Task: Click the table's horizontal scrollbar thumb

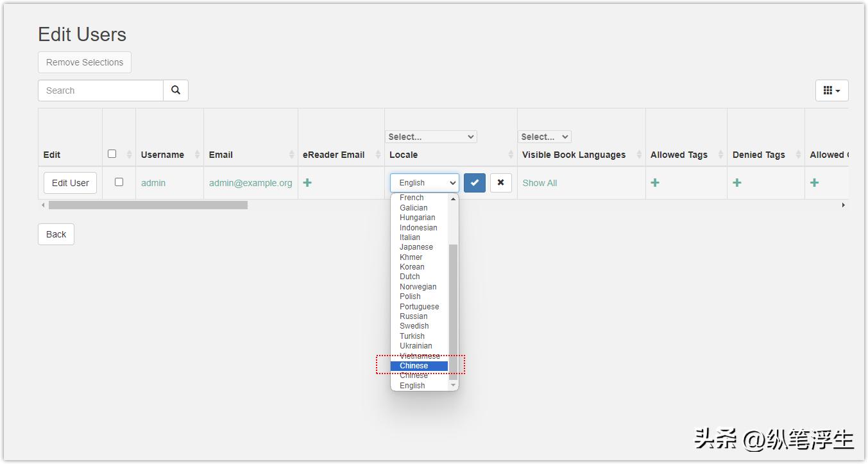Action: [148, 205]
